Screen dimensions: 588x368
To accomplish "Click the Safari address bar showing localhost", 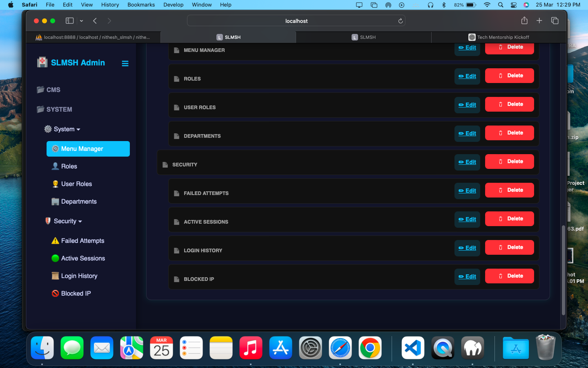I will pyautogui.click(x=296, y=21).
